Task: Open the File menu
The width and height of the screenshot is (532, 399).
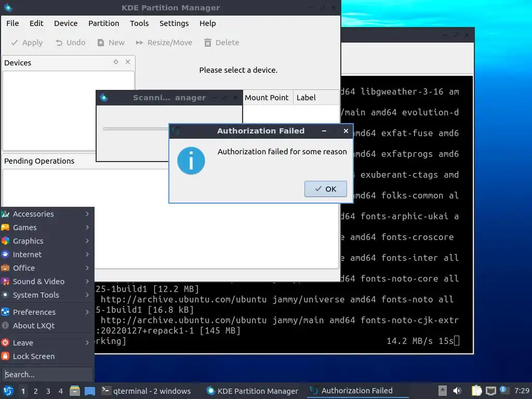Action: click(x=12, y=23)
